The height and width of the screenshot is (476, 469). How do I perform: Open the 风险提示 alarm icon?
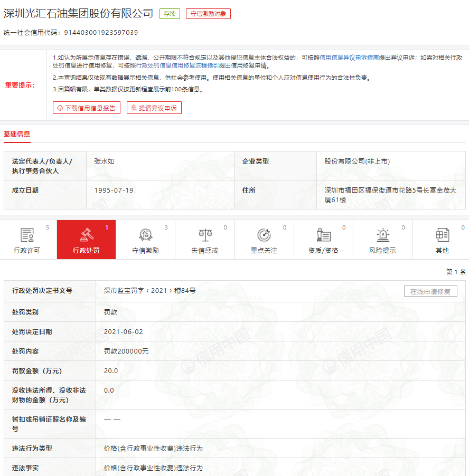(x=382, y=234)
